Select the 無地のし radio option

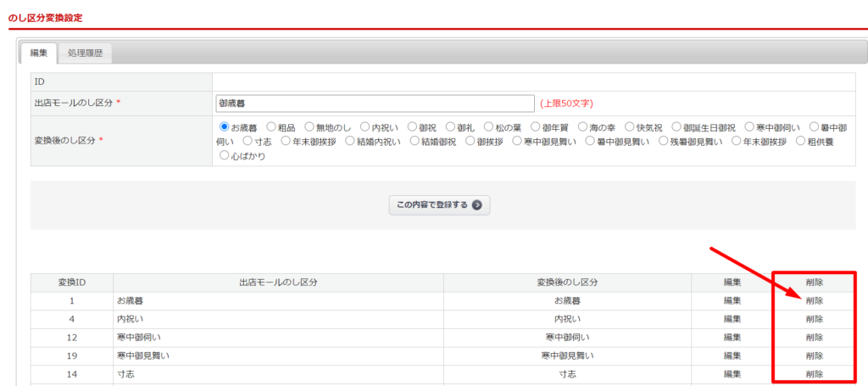pyautogui.click(x=309, y=127)
